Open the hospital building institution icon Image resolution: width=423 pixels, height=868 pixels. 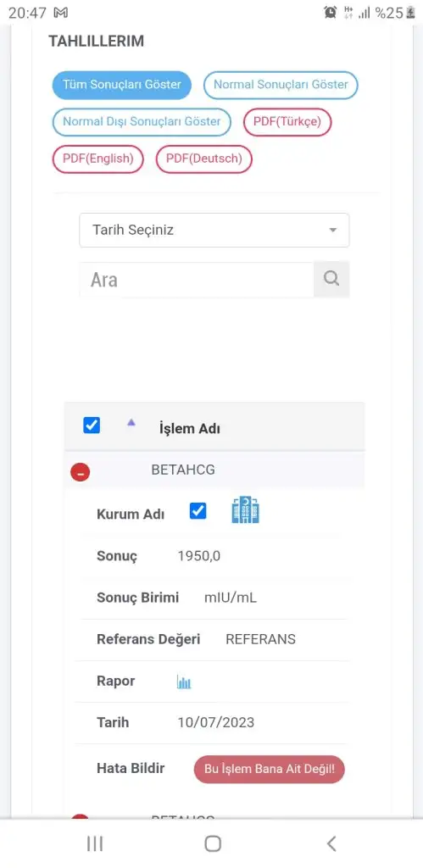click(245, 509)
